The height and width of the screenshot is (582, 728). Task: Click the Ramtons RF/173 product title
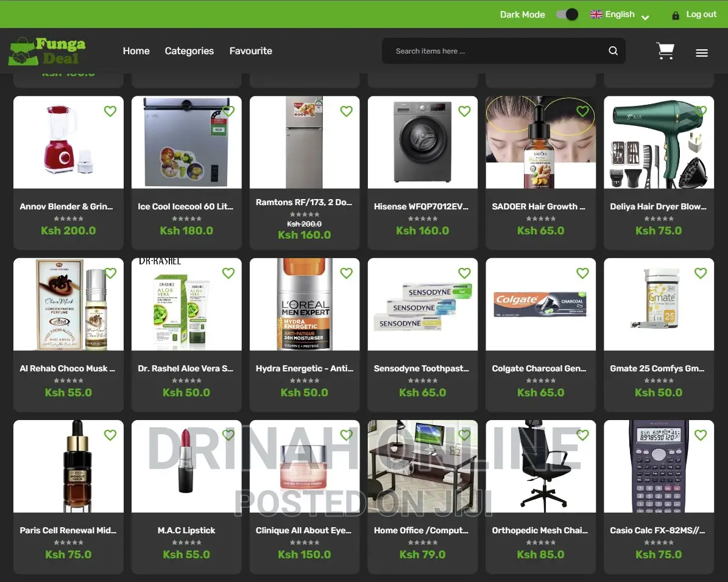click(305, 202)
